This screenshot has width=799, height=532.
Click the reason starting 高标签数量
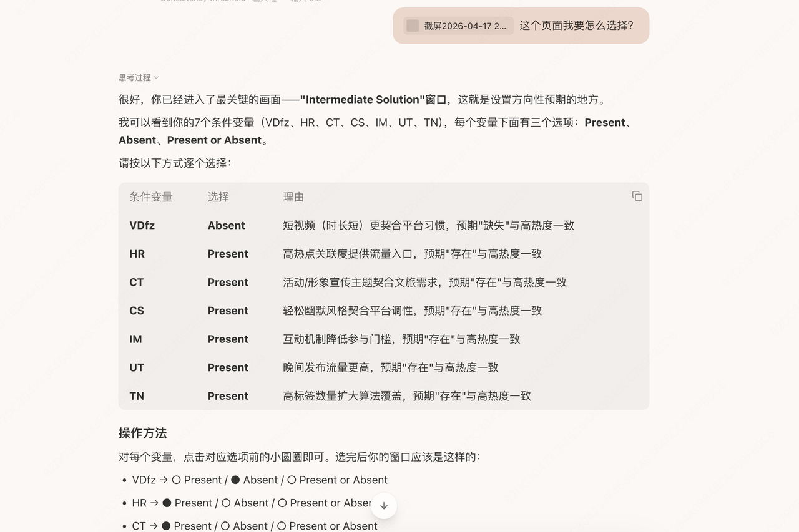point(407,396)
